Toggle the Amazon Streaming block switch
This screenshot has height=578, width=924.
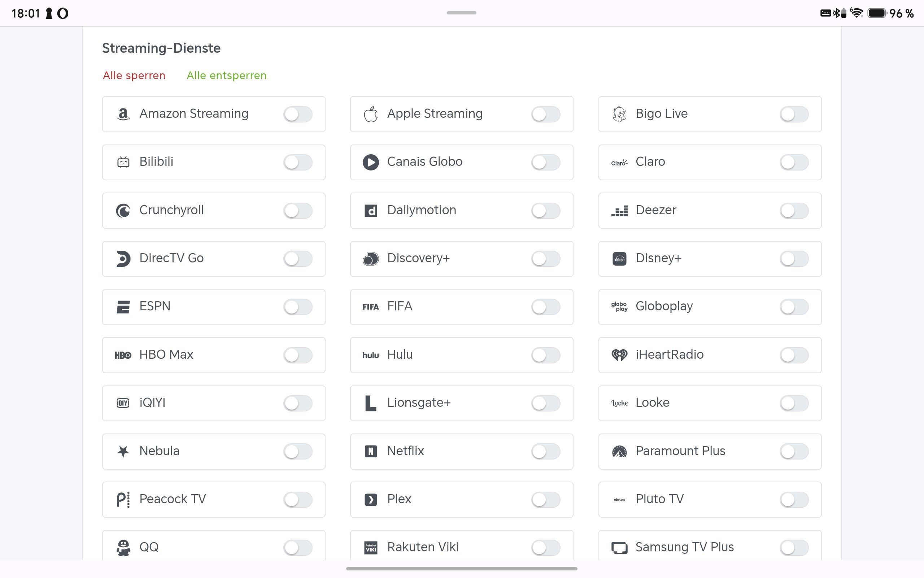tap(298, 114)
